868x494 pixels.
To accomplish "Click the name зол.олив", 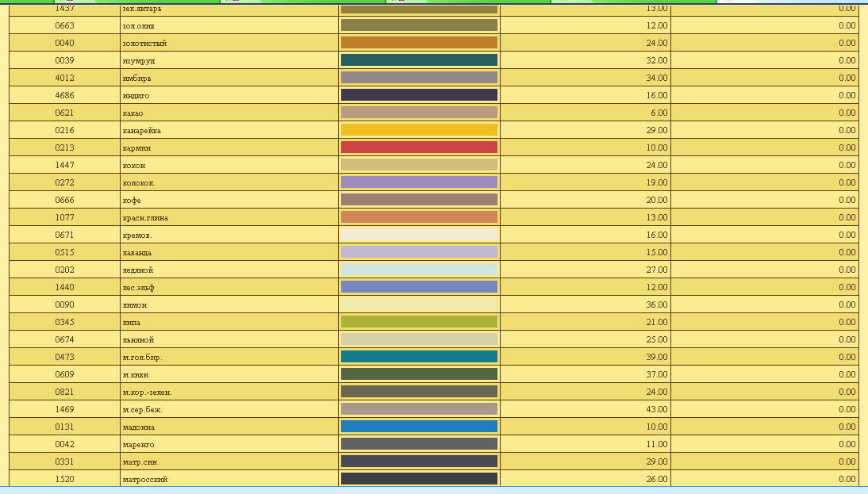I will coord(138,25).
